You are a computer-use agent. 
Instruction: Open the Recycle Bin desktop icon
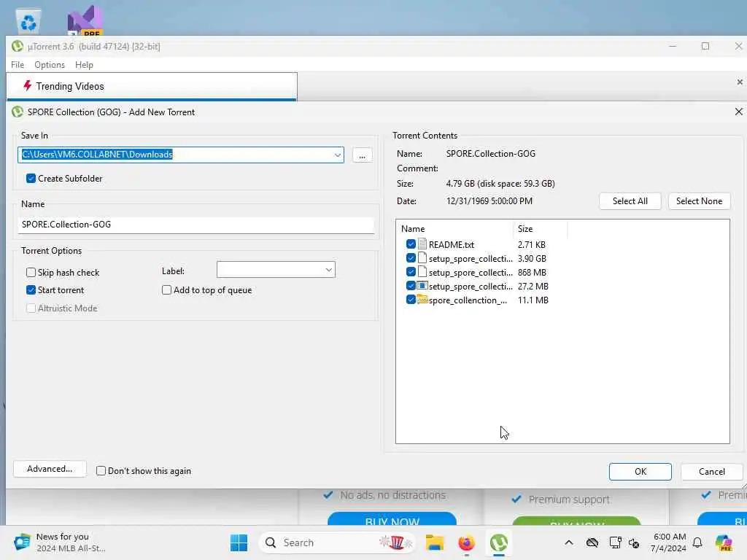28,21
